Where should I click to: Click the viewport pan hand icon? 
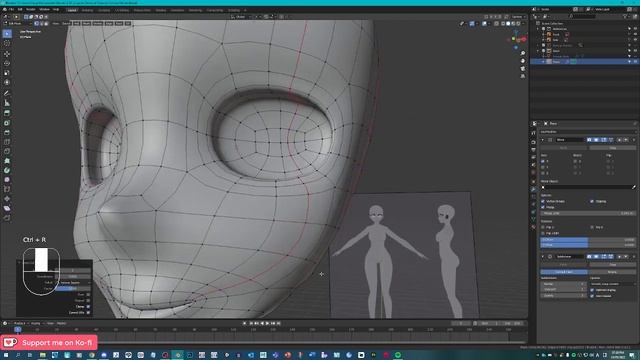coord(523,61)
